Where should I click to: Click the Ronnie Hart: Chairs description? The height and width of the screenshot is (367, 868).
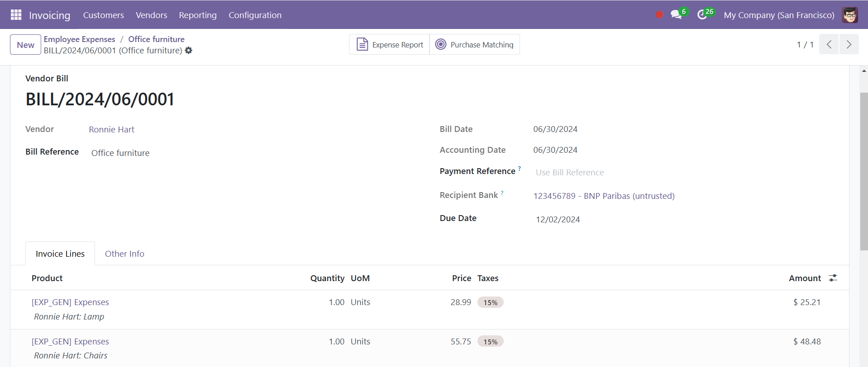pos(71,356)
